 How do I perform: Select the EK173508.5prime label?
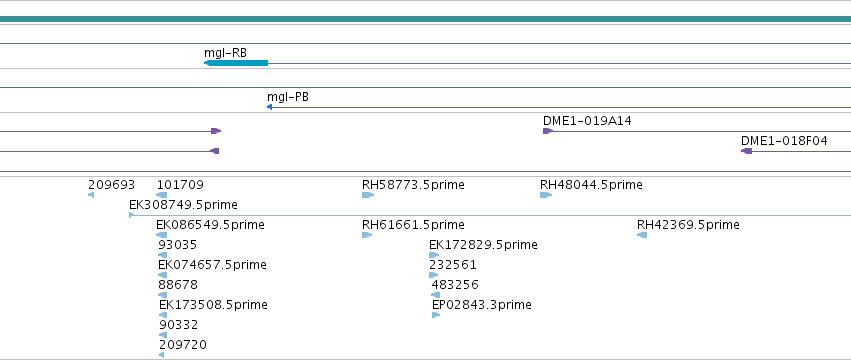pos(213,305)
